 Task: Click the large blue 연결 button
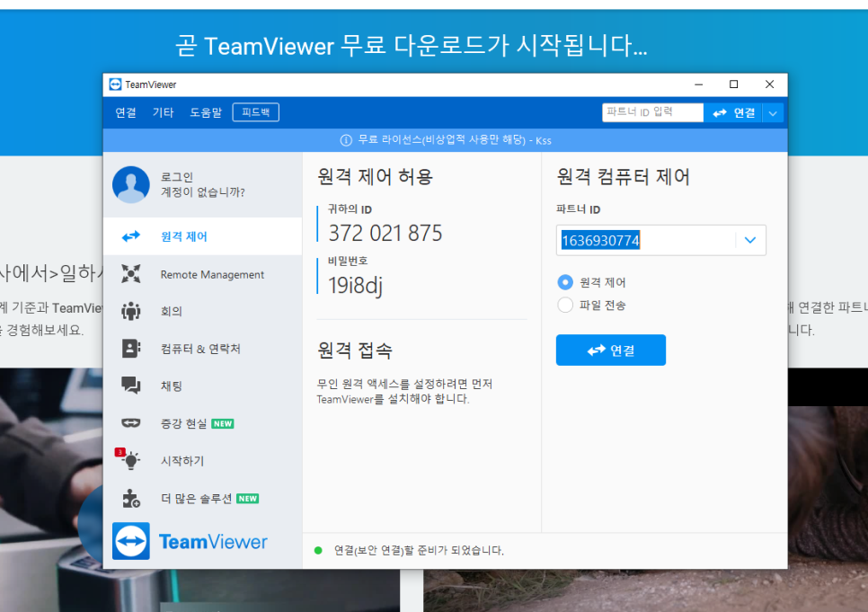coord(611,350)
